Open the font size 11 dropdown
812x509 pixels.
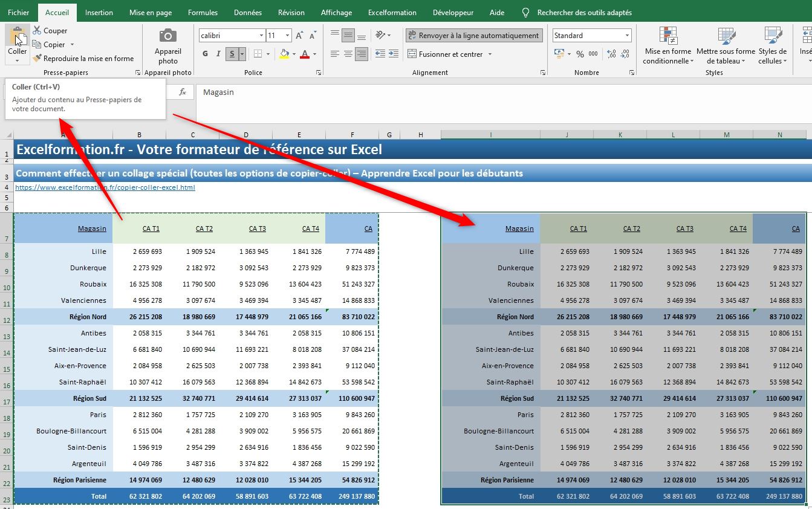pos(287,36)
